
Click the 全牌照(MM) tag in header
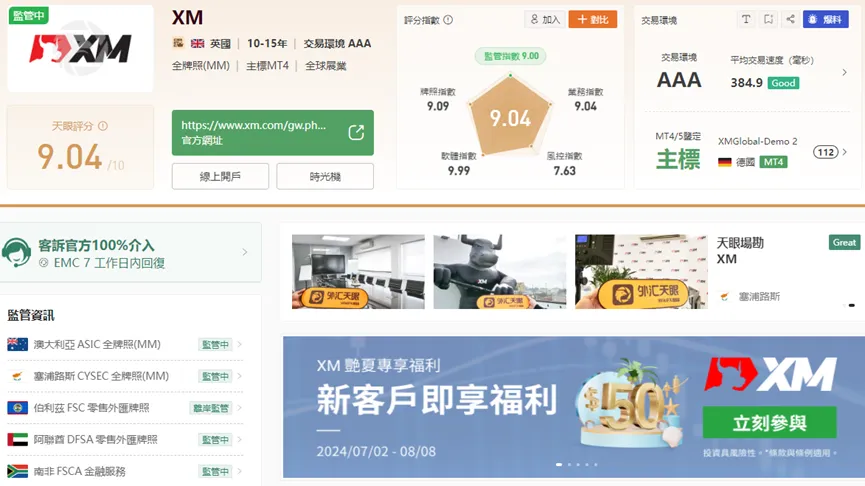[x=201, y=66]
